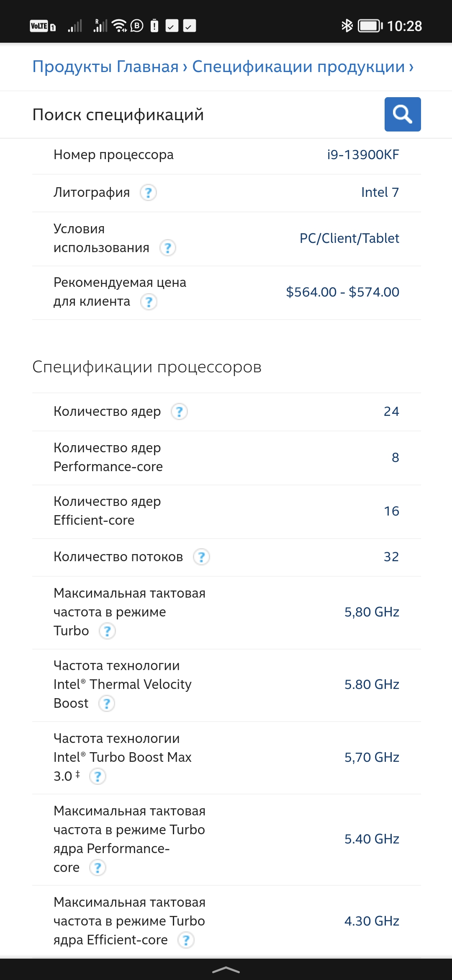This screenshot has width=452, height=980.
Task: Show help for Максимальная тактовая частота Turbo
Action: [107, 631]
